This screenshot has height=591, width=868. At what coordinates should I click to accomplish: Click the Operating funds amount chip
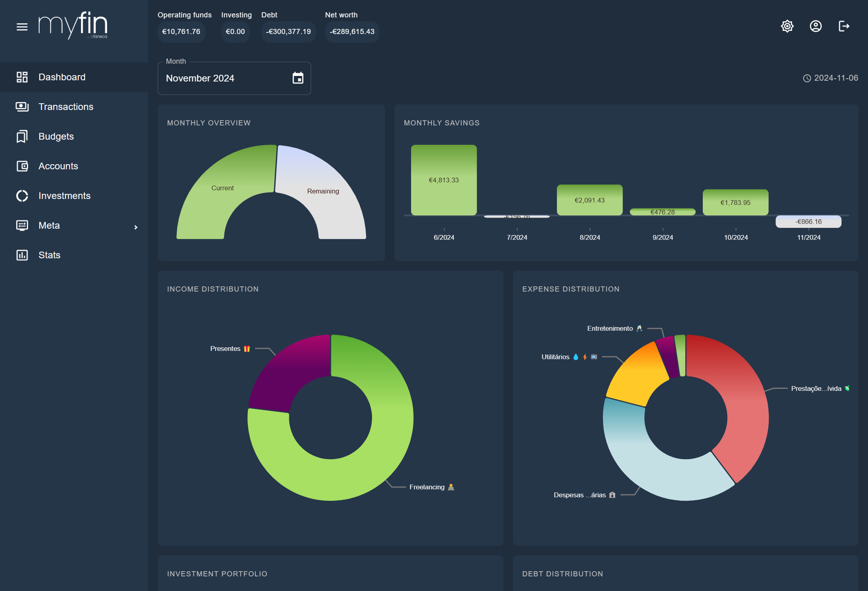coord(181,32)
